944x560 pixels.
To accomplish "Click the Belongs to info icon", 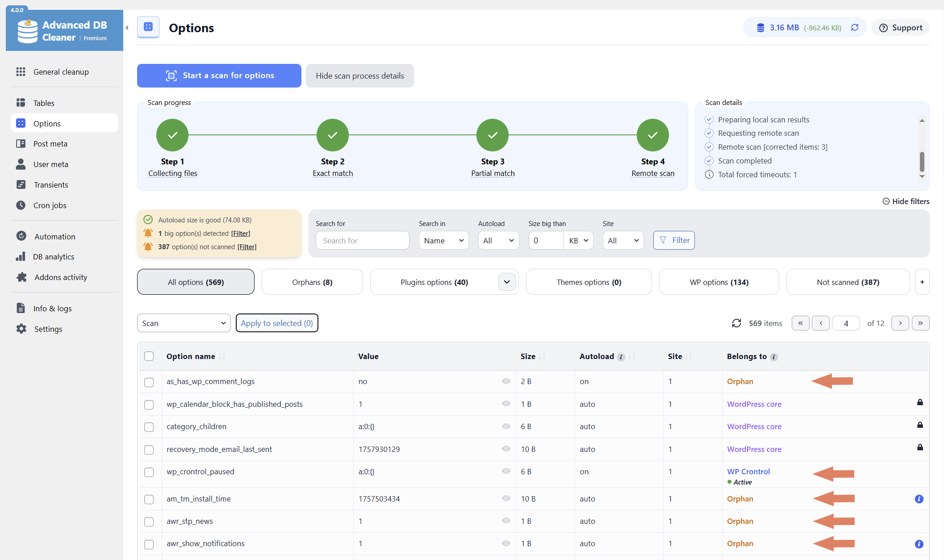I will (774, 357).
